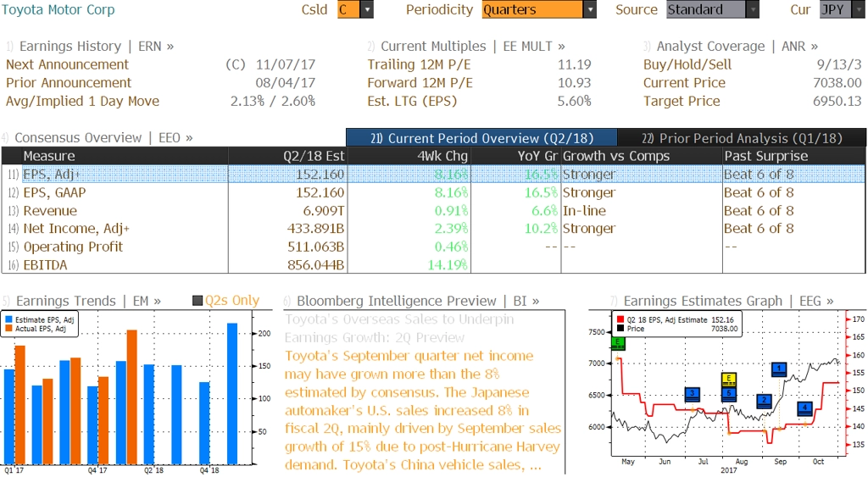The image size is (868, 477).
Task: Click the Toyota Motor Corp company title
Action: 58,9
